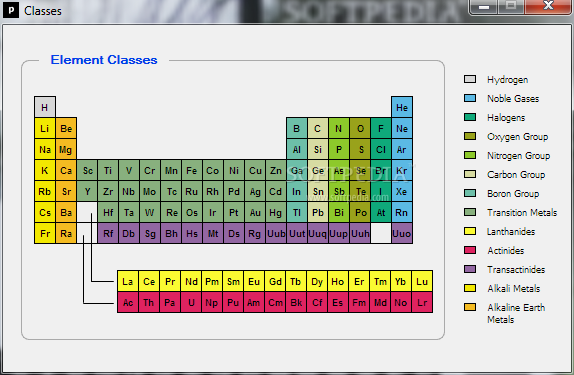574x375 pixels.
Task: Click the Pt element cell
Action: click(234, 212)
